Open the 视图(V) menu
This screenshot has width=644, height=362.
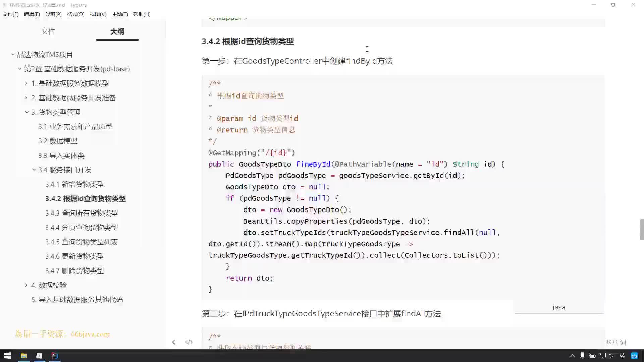(x=98, y=14)
